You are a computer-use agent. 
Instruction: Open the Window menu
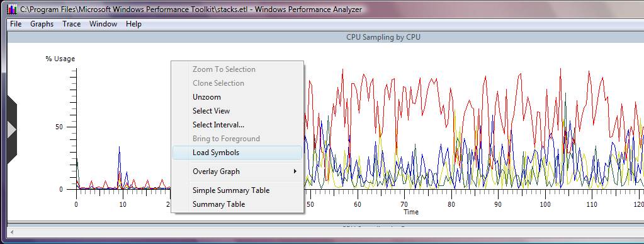(x=103, y=24)
